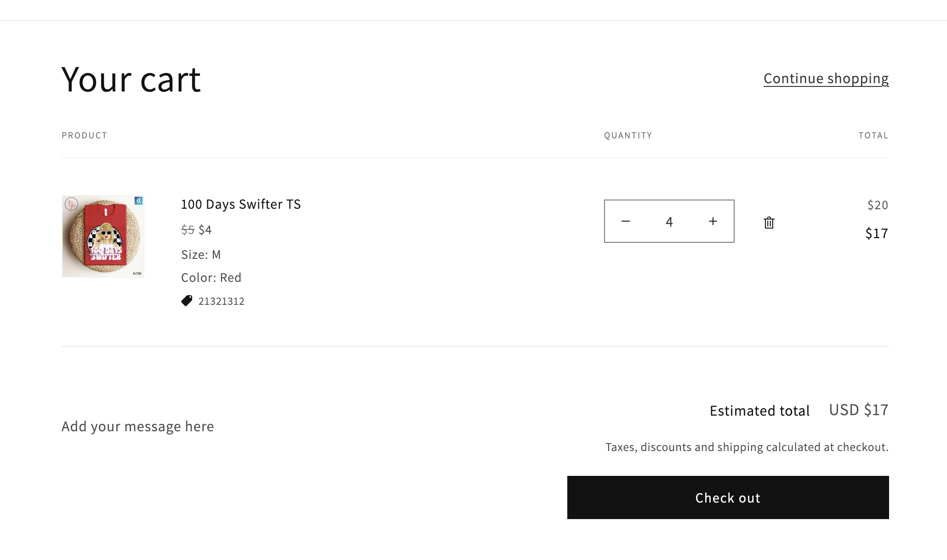Screen dimensions: 947x560
Task: Click the Color: Red option text
Action: 211,278
